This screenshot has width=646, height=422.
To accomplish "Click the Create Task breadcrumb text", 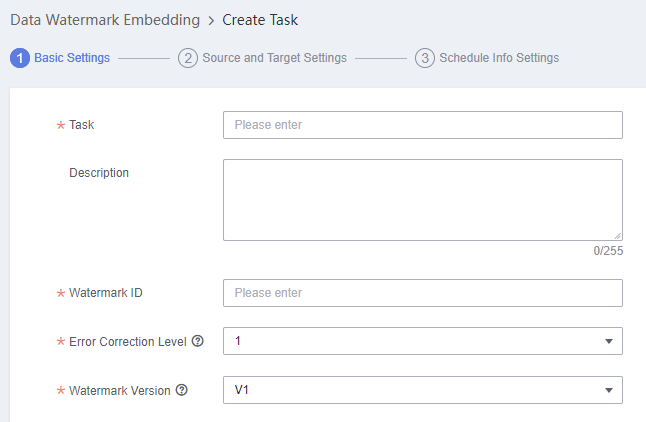I will tap(260, 20).
